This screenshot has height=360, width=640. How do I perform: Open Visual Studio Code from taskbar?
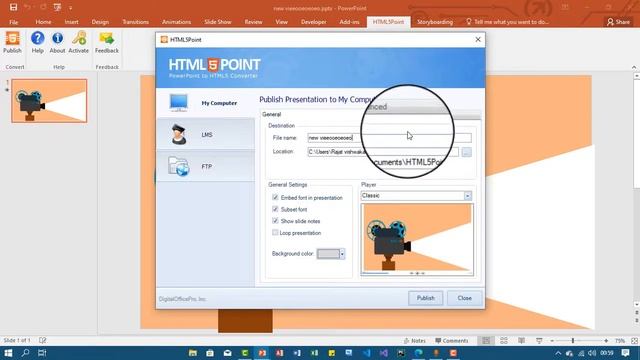tap(366, 353)
